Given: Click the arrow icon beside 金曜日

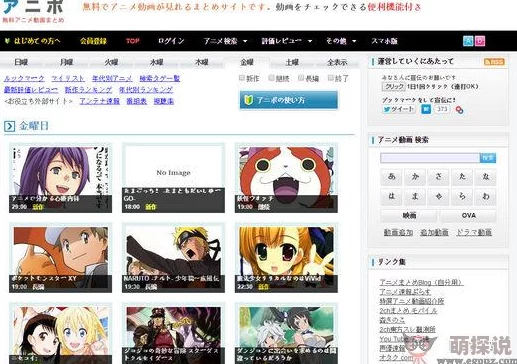Looking at the screenshot, I should (x=9, y=126).
